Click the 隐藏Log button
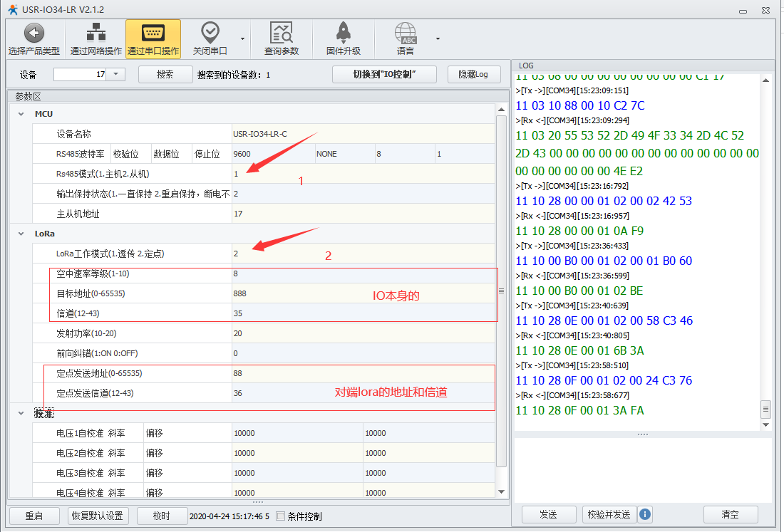 473,75
